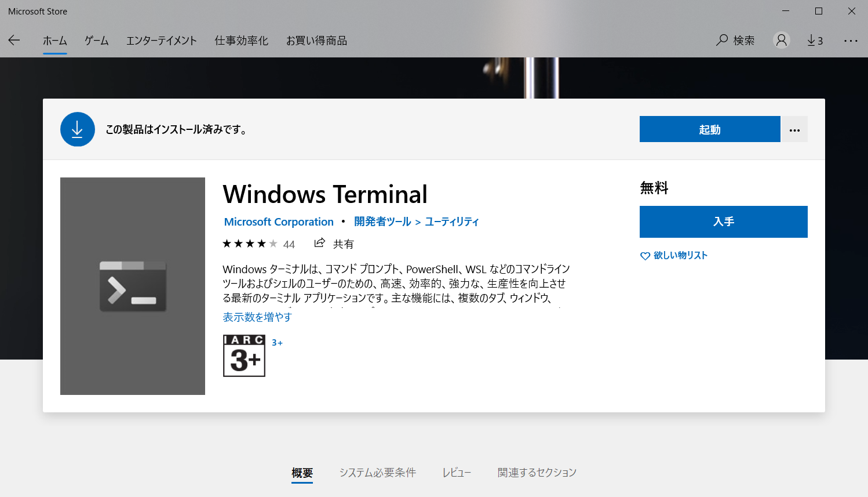Click the Windows Terminal app thumbnail
Viewport: 868px width, 497px height.
pyautogui.click(x=132, y=286)
